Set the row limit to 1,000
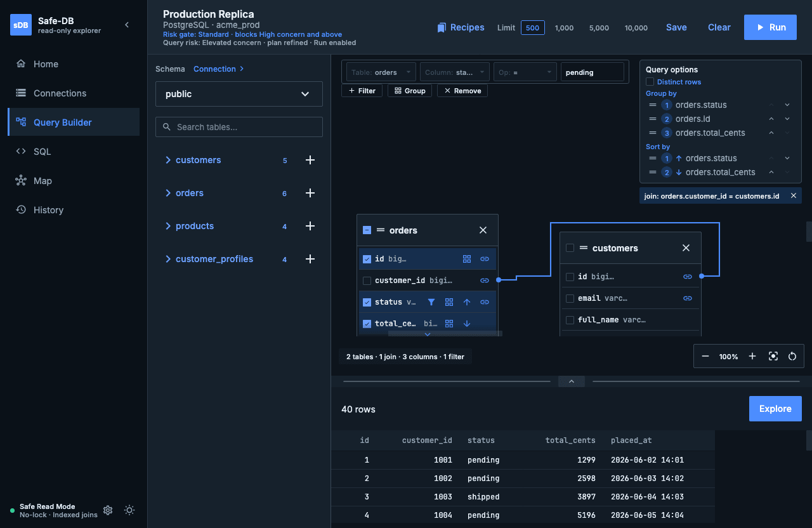The height and width of the screenshot is (528, 812). point(564,28)
